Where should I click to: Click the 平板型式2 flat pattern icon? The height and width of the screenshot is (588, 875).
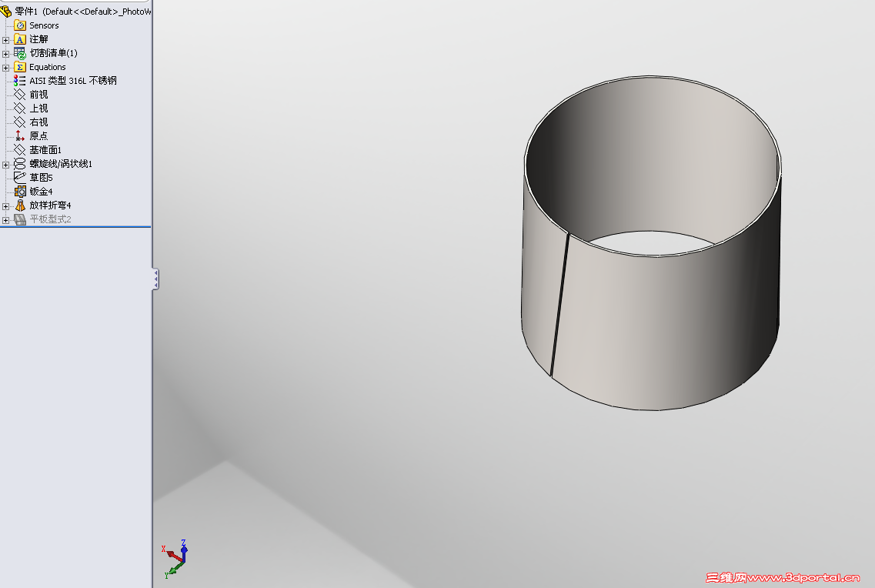coord(19,219)
